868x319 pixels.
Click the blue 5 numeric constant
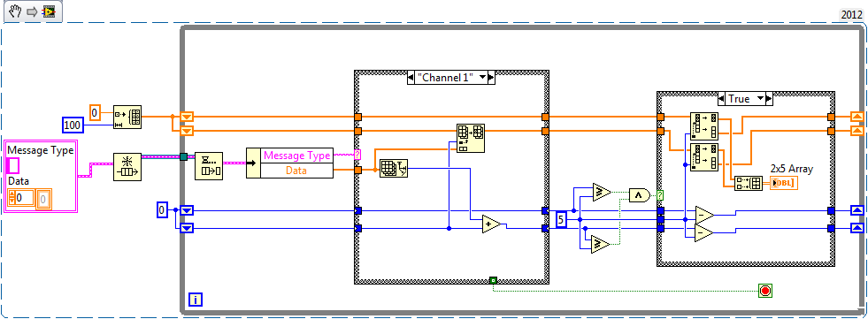[x=561, y=219]
